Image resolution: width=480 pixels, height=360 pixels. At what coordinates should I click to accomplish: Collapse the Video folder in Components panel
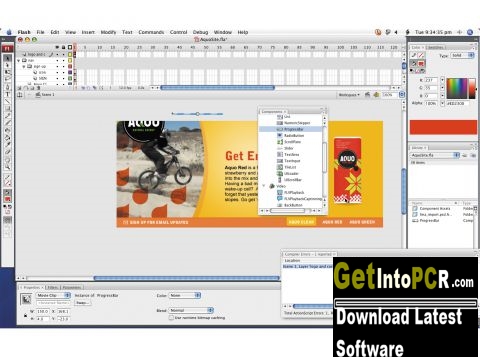264,186
